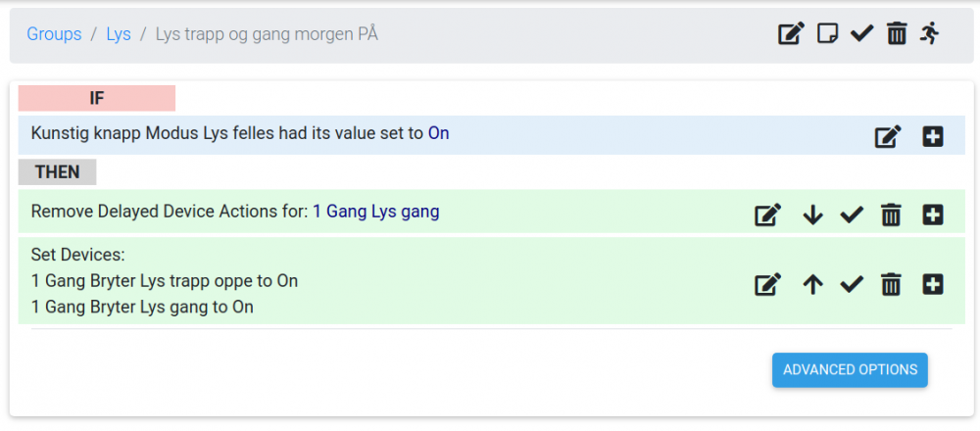Click the edit icon in the header bar
Screen dimensions: 980x431
(791, 34)
